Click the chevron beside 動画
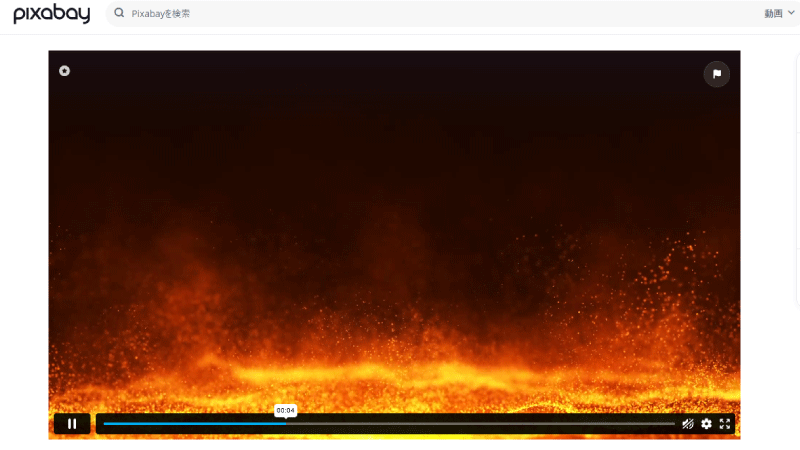 pyautogui.click(x=791, y=13)
